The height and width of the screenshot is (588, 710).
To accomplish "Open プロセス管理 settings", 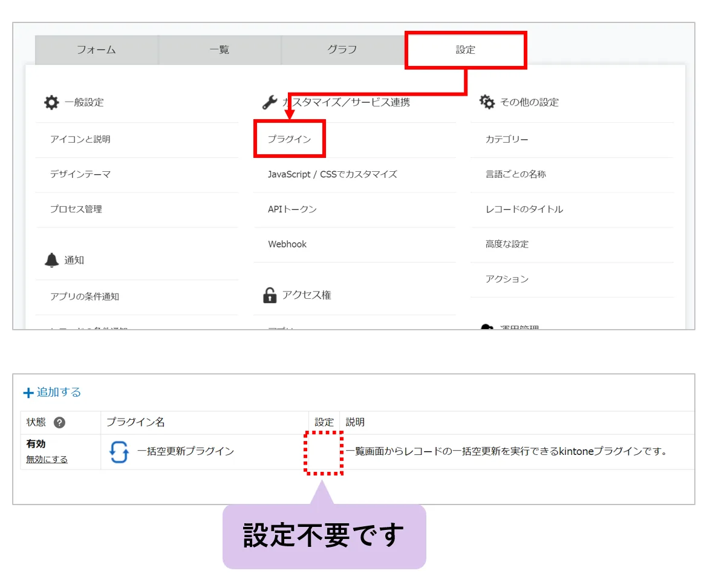I will pos(76,209).
